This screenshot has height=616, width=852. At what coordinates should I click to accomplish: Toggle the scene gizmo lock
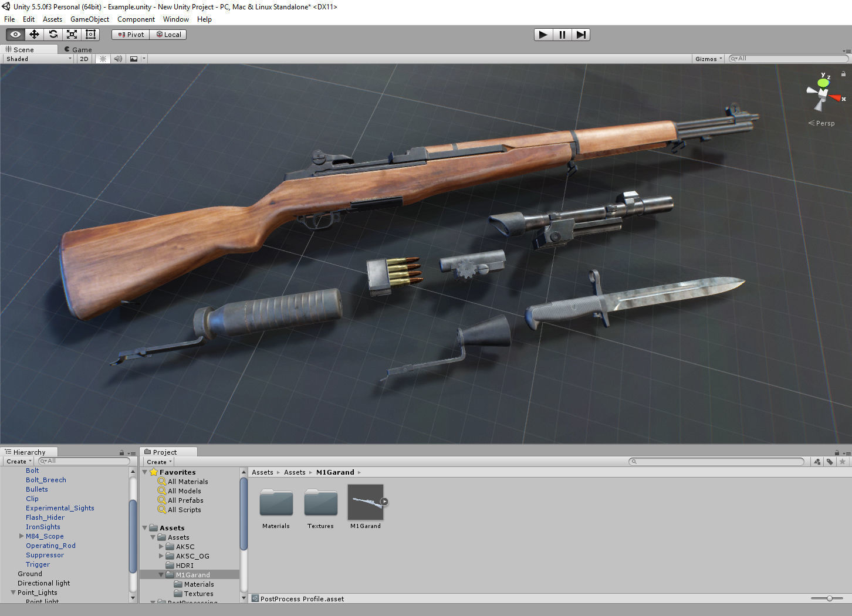coord(843,74)
